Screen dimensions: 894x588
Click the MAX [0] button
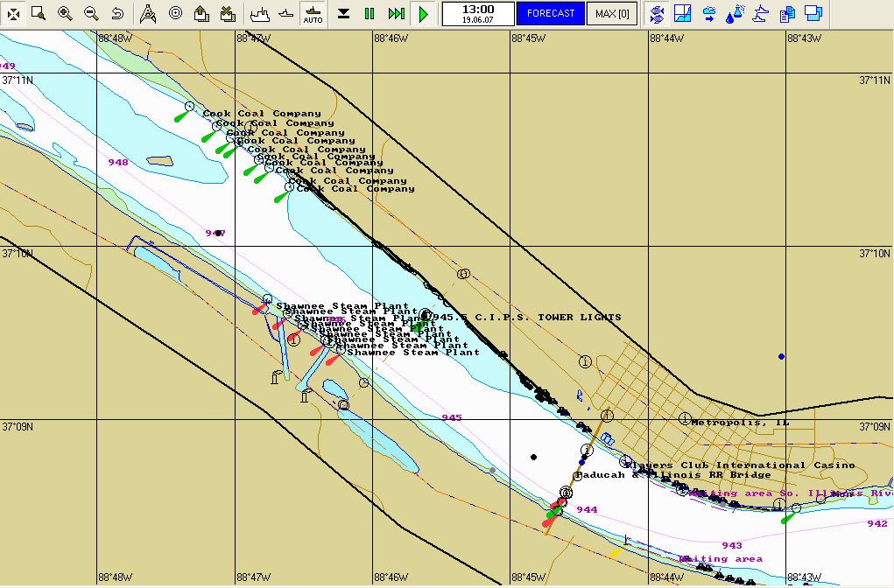[x=612, y=14]
